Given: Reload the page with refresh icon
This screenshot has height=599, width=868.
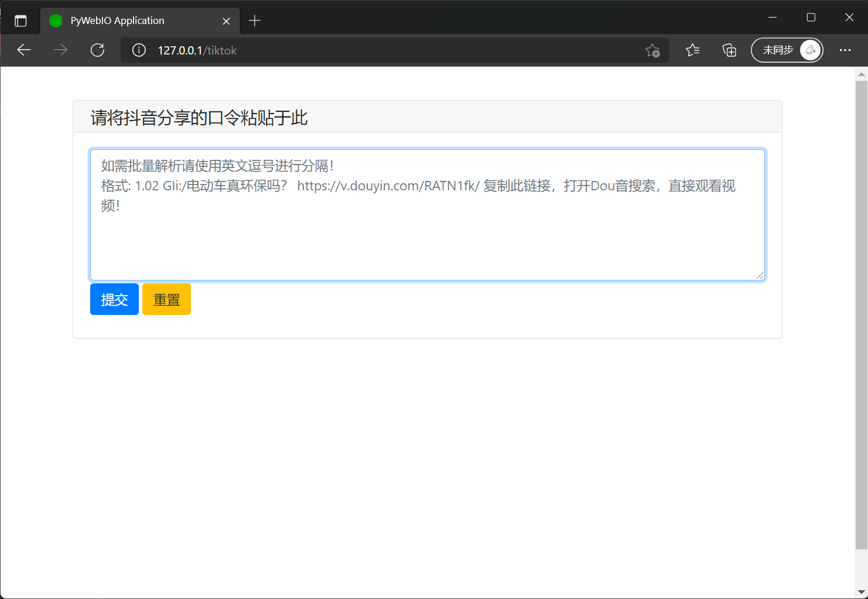Looking at the screenshot, I should [x=97, y=50].
